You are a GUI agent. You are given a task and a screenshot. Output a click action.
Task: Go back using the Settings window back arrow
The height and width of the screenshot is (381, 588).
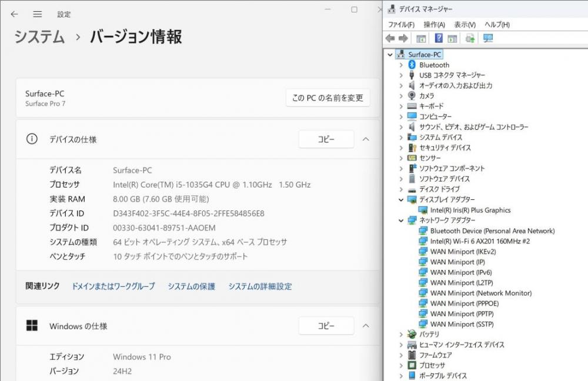click(x=14, y=14)
